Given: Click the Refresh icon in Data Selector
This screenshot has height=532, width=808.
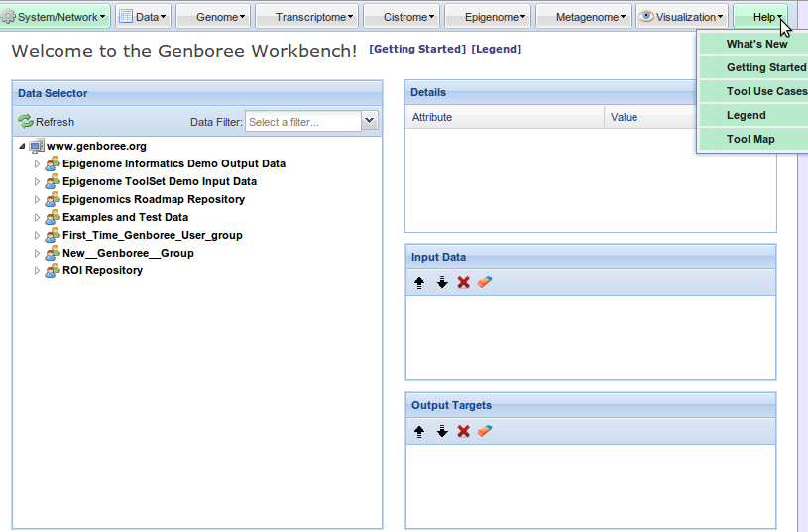Looking at the screenshot, I should [26, 122].
